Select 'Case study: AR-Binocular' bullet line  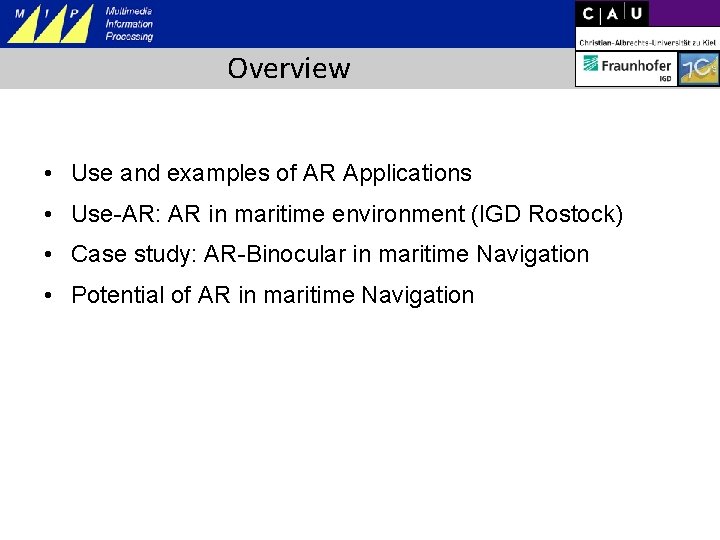coord(330,255)
